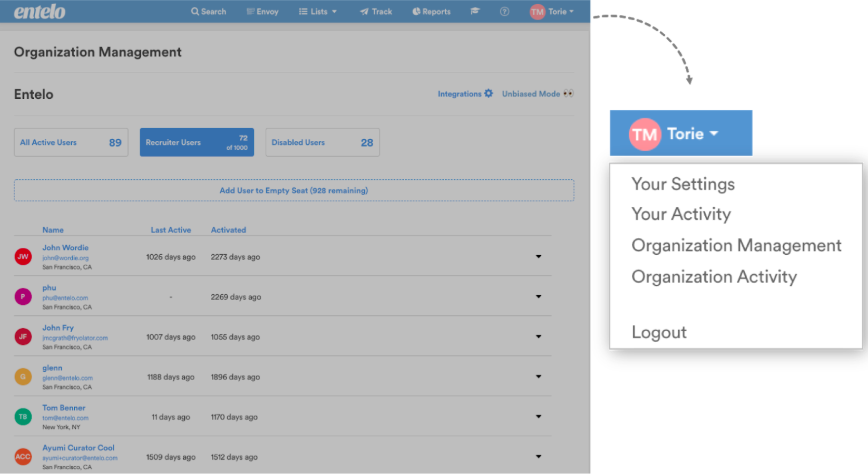Click the JF avatar of John Fry
The width and height of the screenshot is (868, 475).
pyautogui.click(x=23, y=337)
